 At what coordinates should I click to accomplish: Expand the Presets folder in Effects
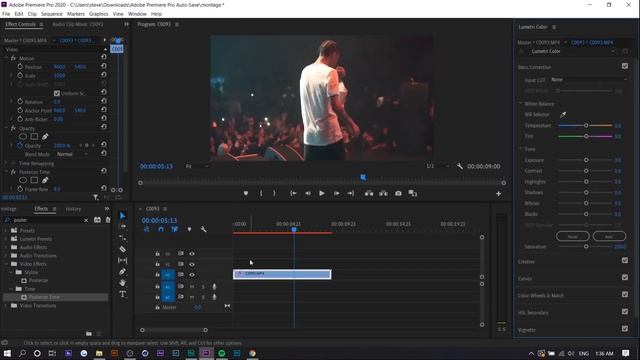(x=6, y=230)
